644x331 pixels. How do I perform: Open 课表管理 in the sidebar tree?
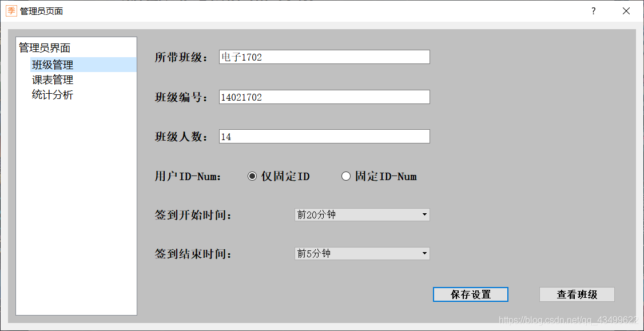[x=53, y=79]
